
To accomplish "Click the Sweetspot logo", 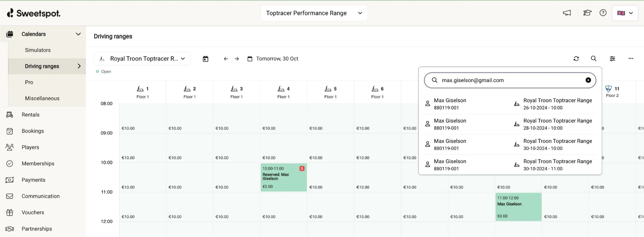I will pyautogui.click(x=33, y=13).
